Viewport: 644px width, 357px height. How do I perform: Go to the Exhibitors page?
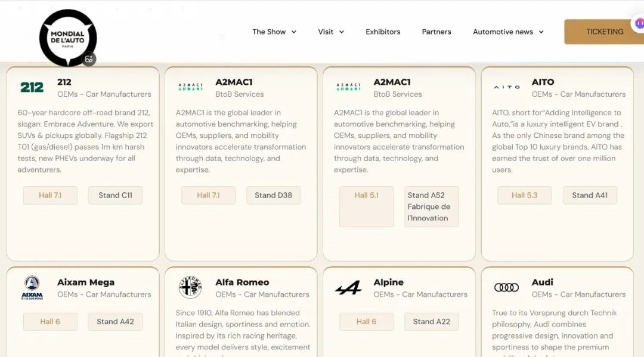click(x=383, y=32)
